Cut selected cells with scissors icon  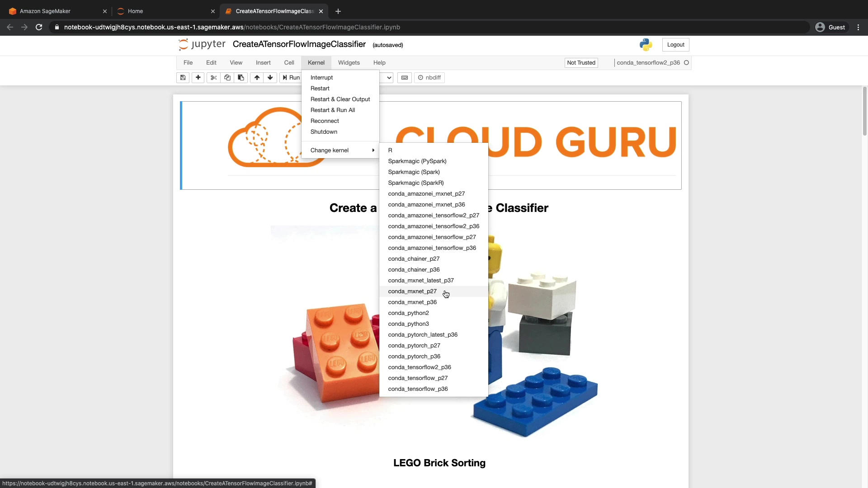(x=213, y=78)
